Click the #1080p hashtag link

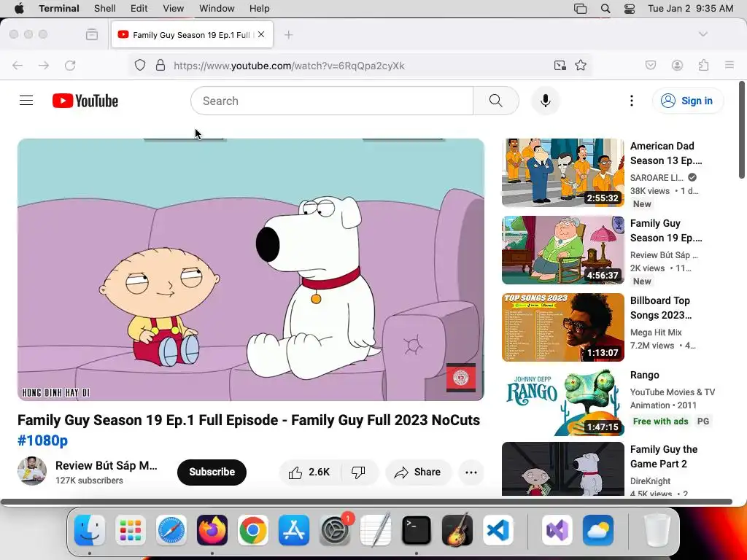click(43, 440)
